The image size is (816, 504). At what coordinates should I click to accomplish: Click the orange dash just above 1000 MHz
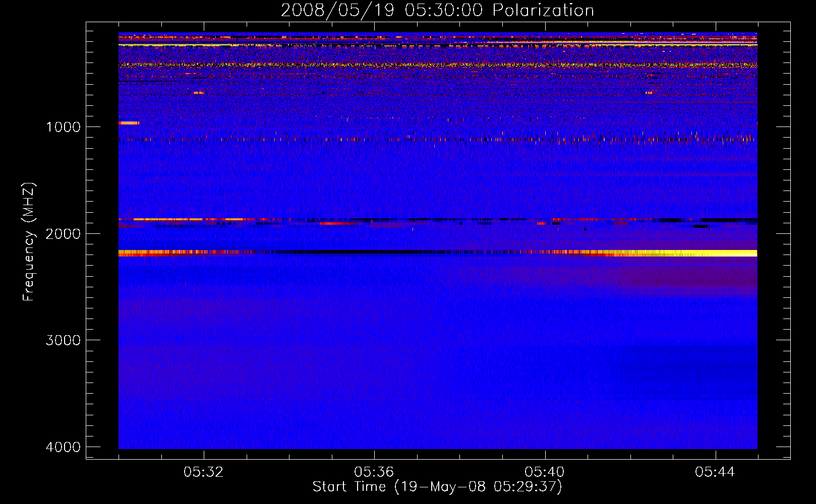[x=129, y=122]
